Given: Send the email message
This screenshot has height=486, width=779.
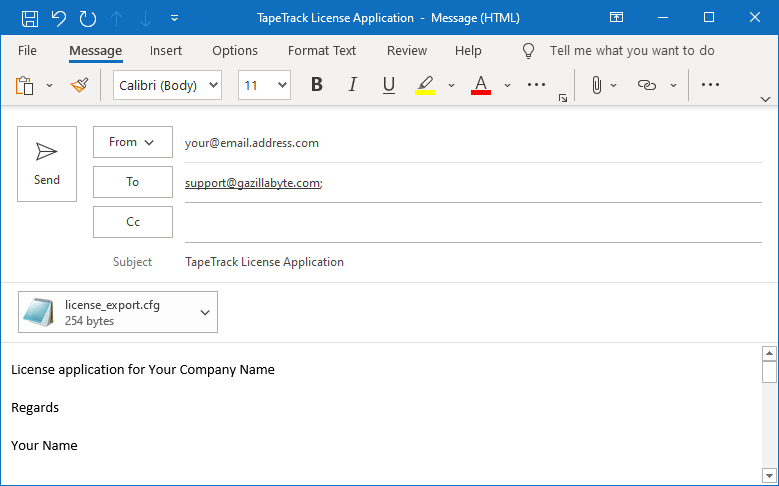Looking at the screenshot, I should (x=47, y=164).
